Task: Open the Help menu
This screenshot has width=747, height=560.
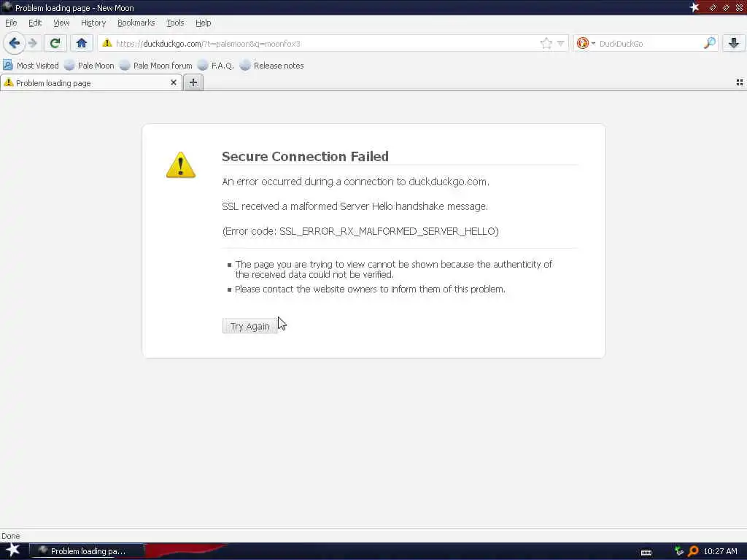Action: [203, 23]
